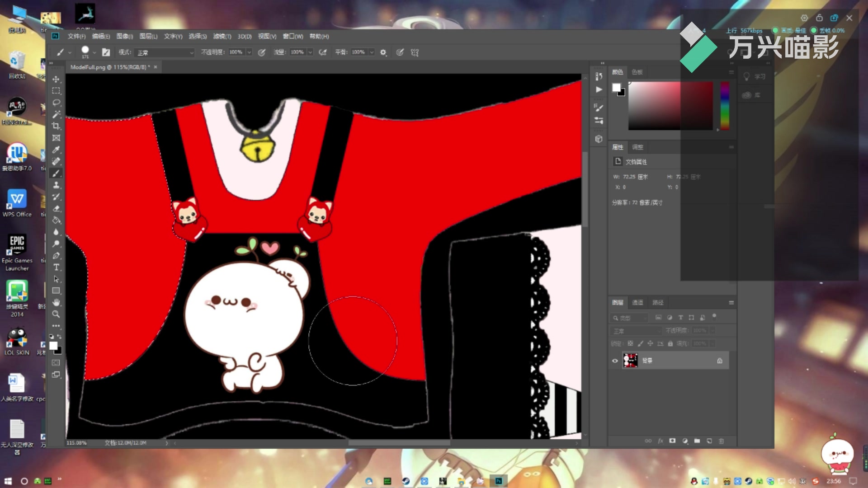Select the Rectangle shape tool

[56, 291]
